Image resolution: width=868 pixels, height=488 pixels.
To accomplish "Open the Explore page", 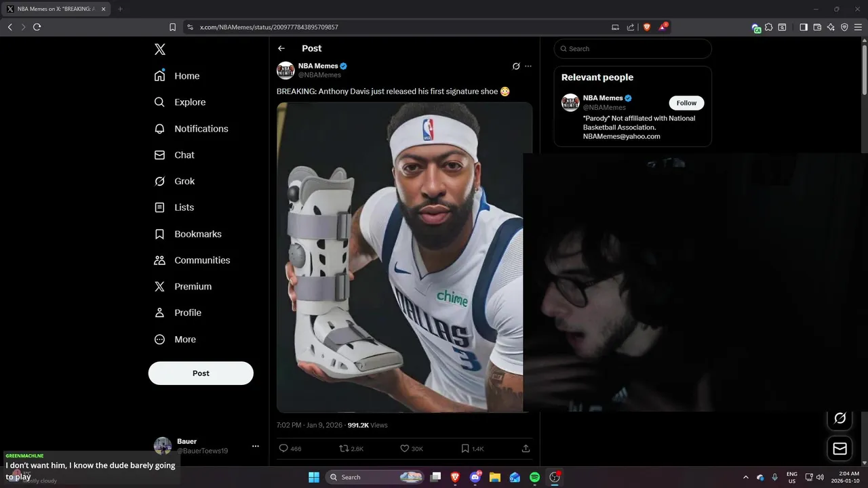I will (x=180, y=102).
